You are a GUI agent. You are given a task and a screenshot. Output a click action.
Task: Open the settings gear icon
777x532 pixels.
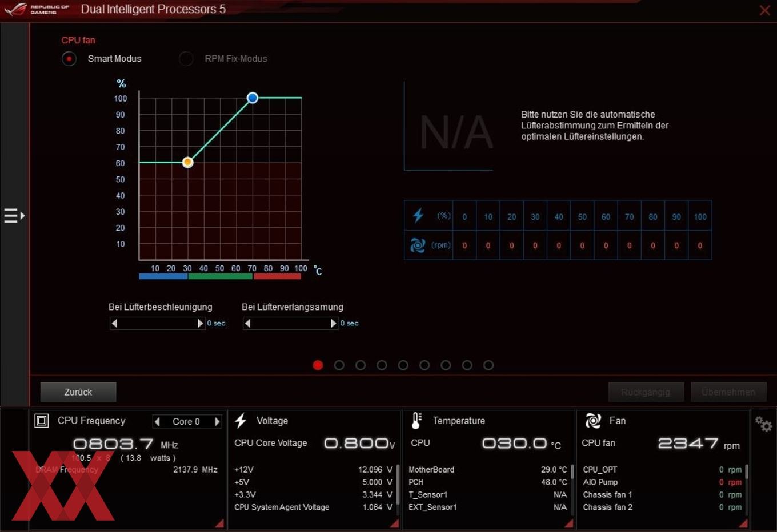tap(763, 424)
